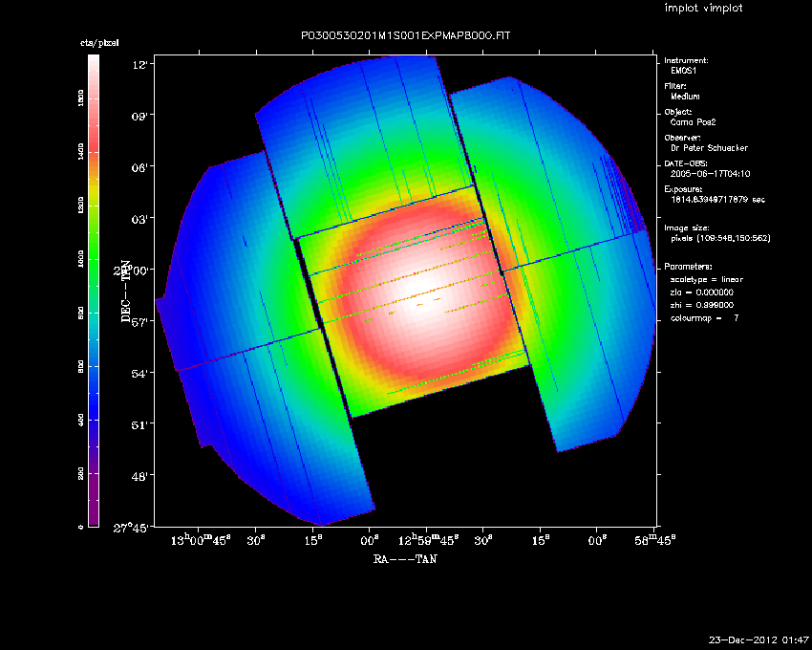The height and width of the screenshot is (650, 812).
Task: Click the DATE-OBS value 2005-06-17T04:10
Action: click(x=703, y=174)
